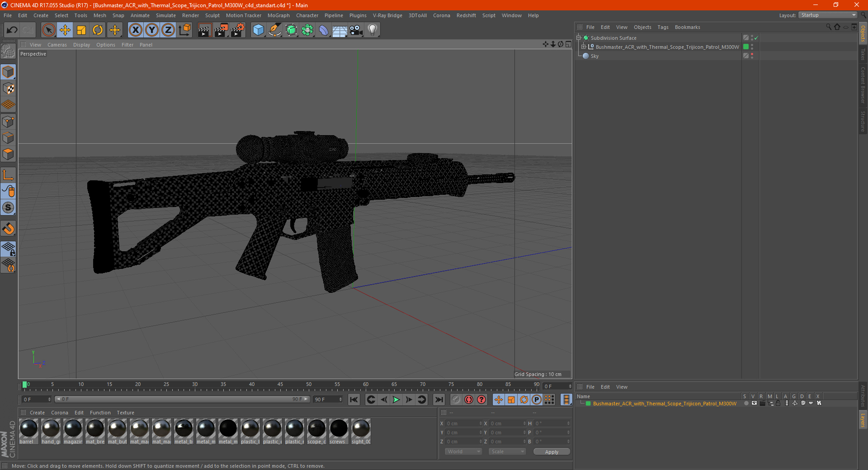Open the Objects manager Tags menu
Screen dimensions: 868x470
pos(663,27)
